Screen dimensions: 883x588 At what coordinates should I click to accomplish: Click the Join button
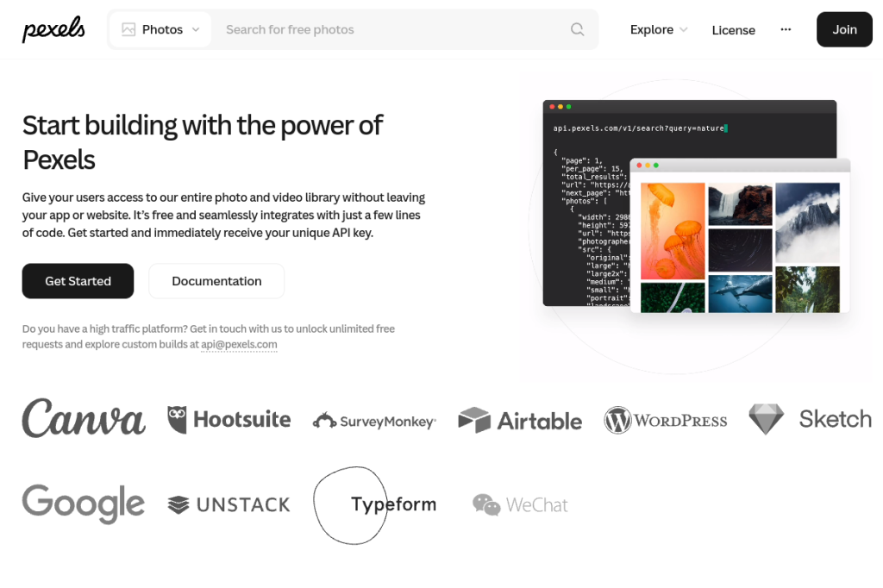point(844,29)
